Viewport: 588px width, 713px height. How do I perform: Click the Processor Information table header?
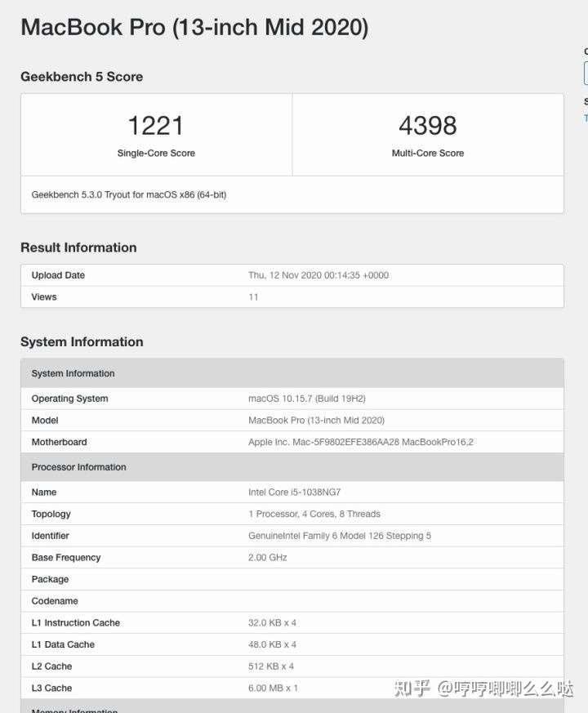[292, 467]
